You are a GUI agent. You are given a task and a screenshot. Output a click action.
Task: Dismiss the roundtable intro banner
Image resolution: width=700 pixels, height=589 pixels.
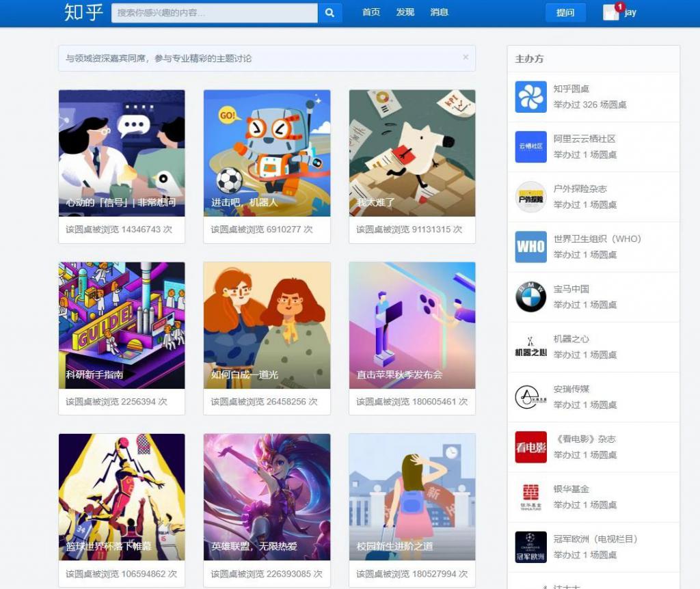pyautogui.click(x=466, y=57)
